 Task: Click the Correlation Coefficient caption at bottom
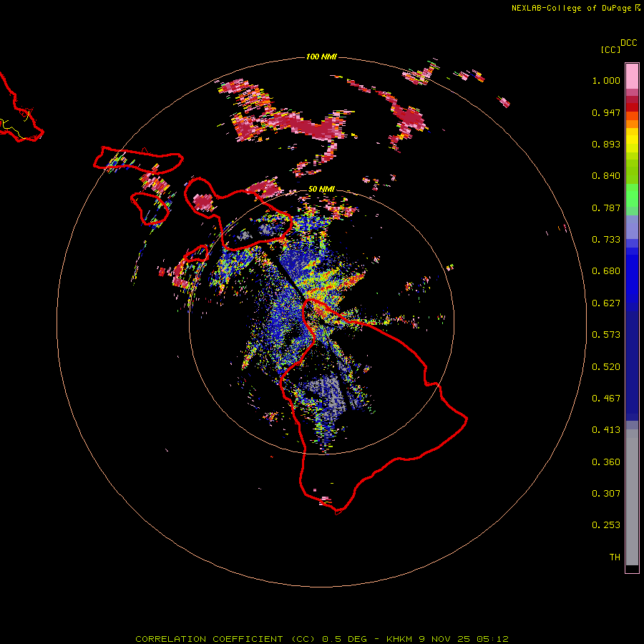pos(322,639)
